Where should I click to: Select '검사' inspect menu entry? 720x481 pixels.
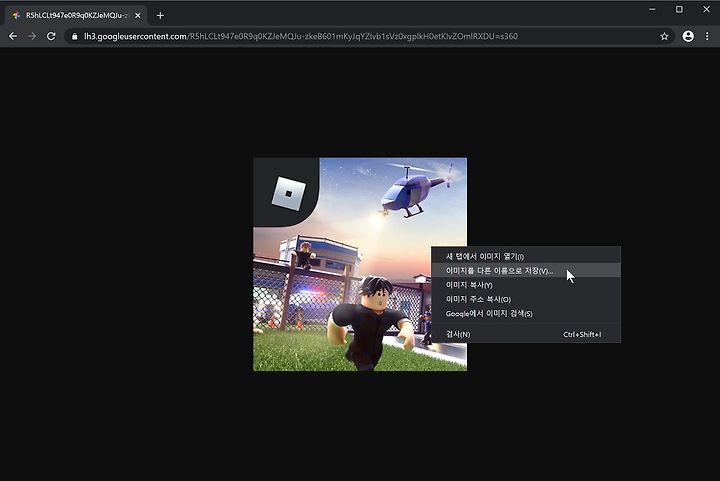pos(526,334)
